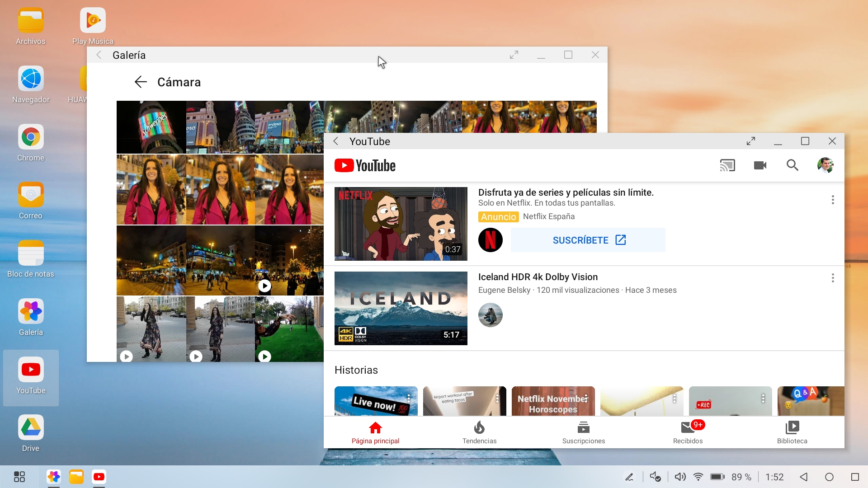Go back from Cámara in Galería
This screenshot has height=488, width=868.
pyautogui.click(x=141, y=82)
